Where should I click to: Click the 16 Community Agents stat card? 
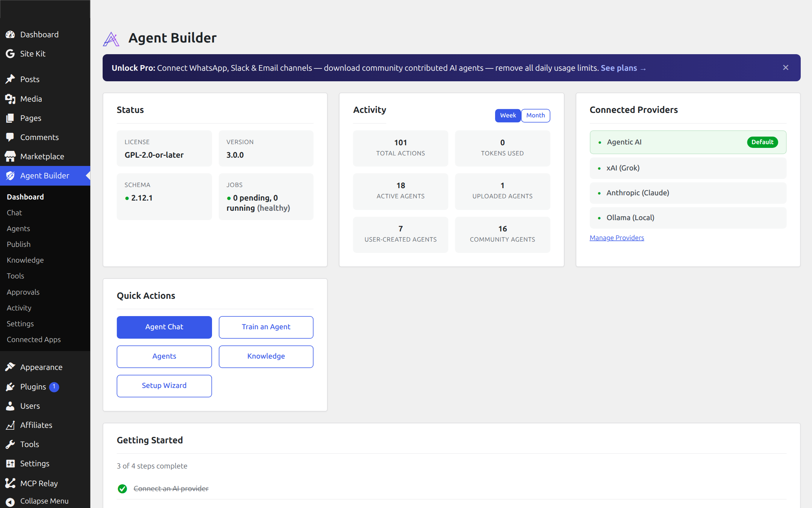(x=502, y=234)
